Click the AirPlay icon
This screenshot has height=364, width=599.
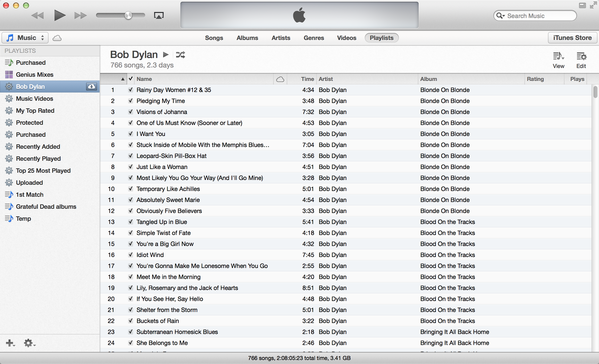pos(159,16)
